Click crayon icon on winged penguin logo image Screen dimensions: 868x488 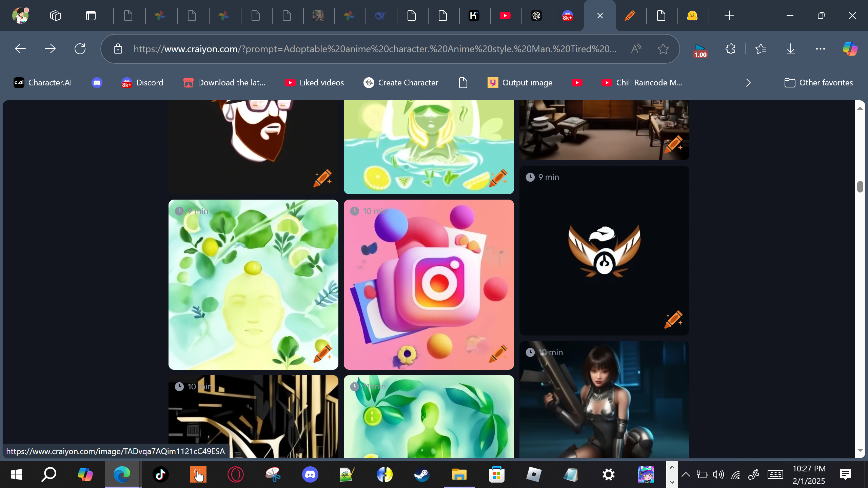(x=673, y=319)
